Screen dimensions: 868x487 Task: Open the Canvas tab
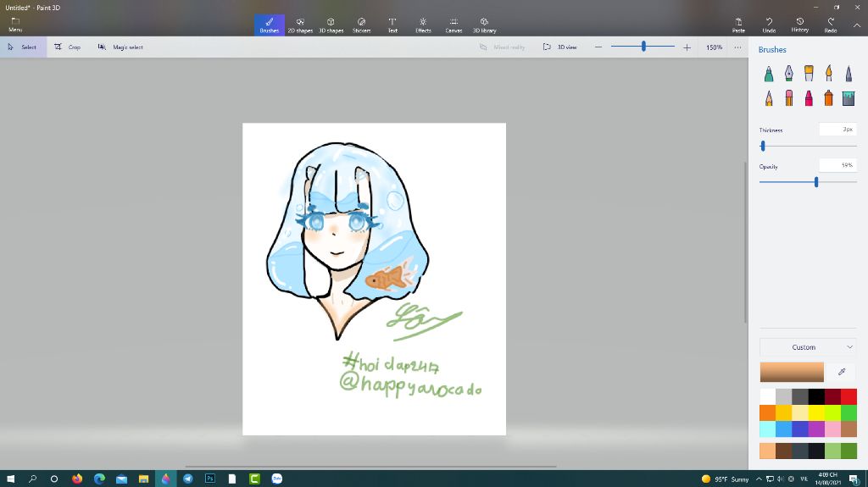point(454,25)
